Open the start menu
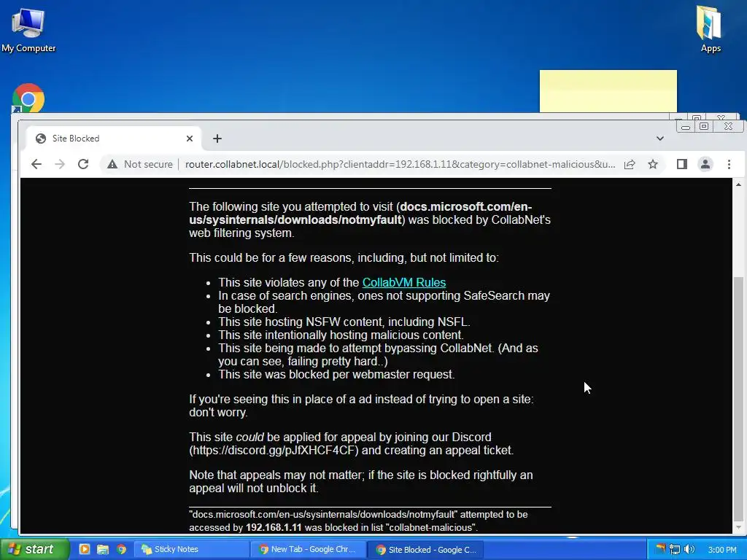 click(34, 549)
